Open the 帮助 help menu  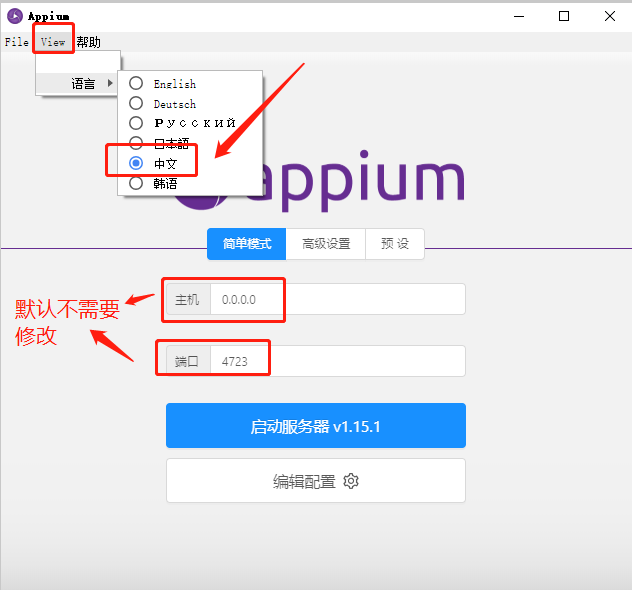(88, 42)
